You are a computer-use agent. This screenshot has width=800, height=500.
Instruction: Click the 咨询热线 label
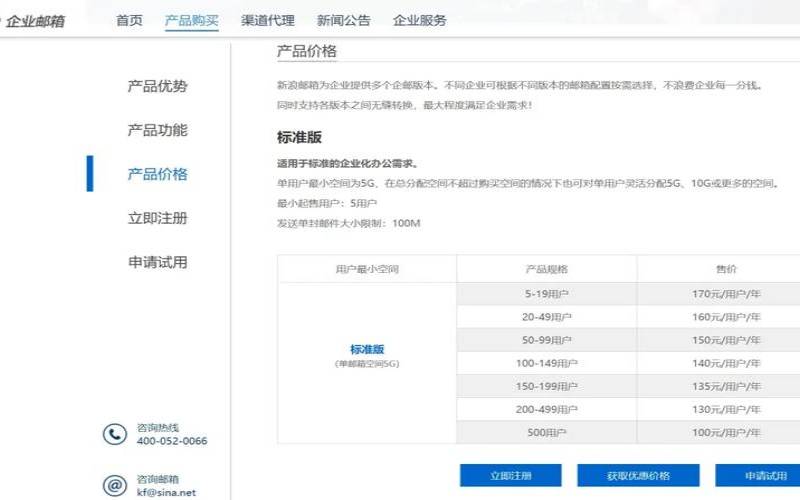(158, 428)
